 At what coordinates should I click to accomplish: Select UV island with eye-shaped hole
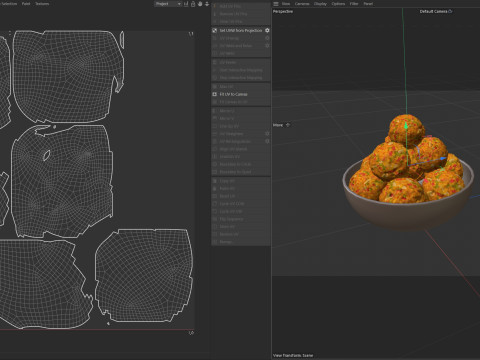[x=62, y=181]
